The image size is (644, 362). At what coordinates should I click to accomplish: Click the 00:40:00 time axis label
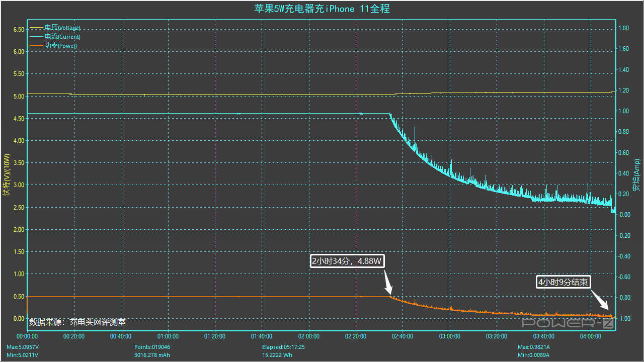(x=121, y=336)
